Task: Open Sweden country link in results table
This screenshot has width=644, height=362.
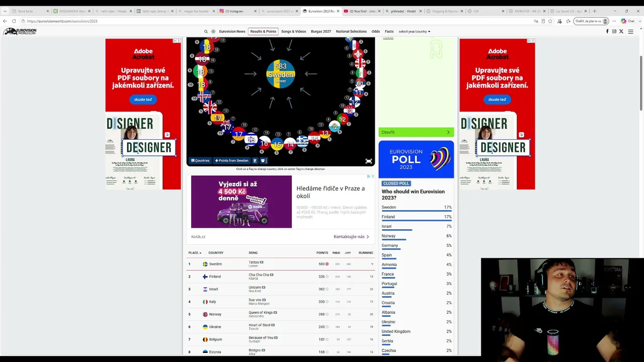Action: point(215,264)
